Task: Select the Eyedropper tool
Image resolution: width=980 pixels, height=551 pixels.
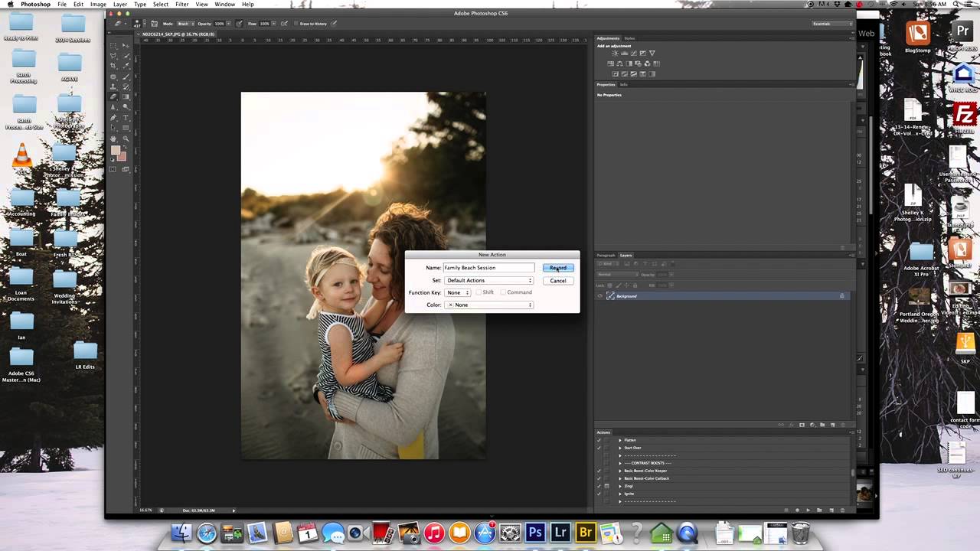Action: coord(126,66)
